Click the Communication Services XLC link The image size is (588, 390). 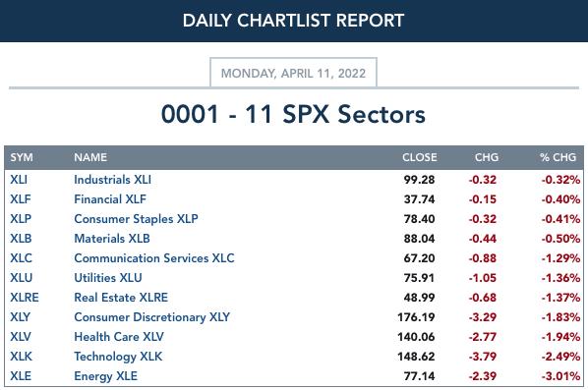click(x=154, y=258)
